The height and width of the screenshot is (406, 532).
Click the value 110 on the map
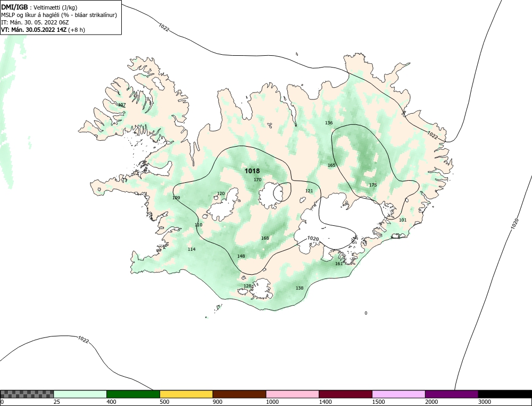click(x=198, y=225)
